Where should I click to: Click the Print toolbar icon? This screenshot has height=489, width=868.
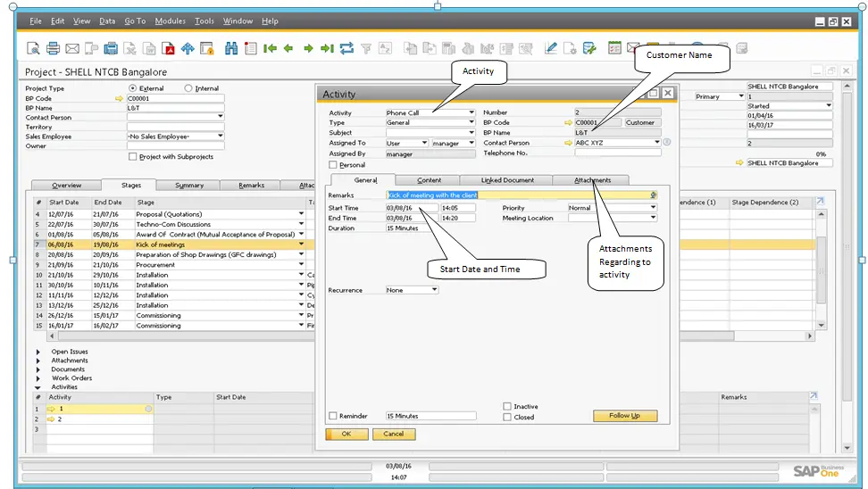tap(54, 49)
